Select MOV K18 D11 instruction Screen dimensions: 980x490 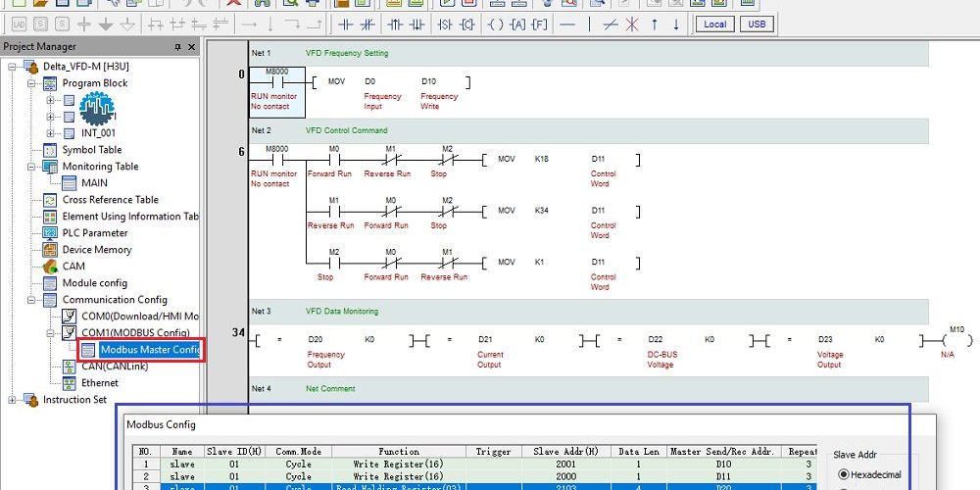pyautogui.click(x=561, y=160)
